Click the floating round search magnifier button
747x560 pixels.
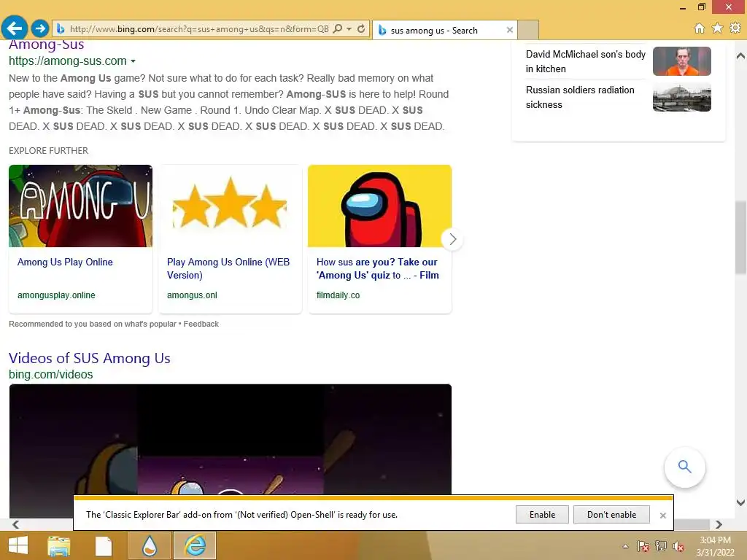point(684,467)
